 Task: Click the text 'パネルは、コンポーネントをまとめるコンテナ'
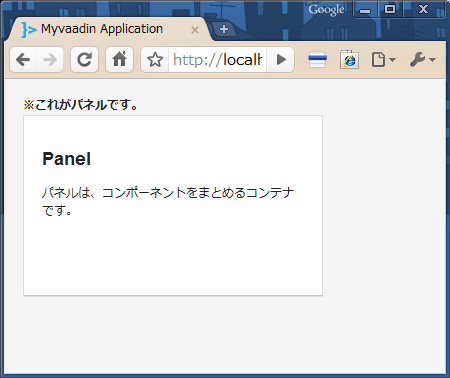[168, 193]
